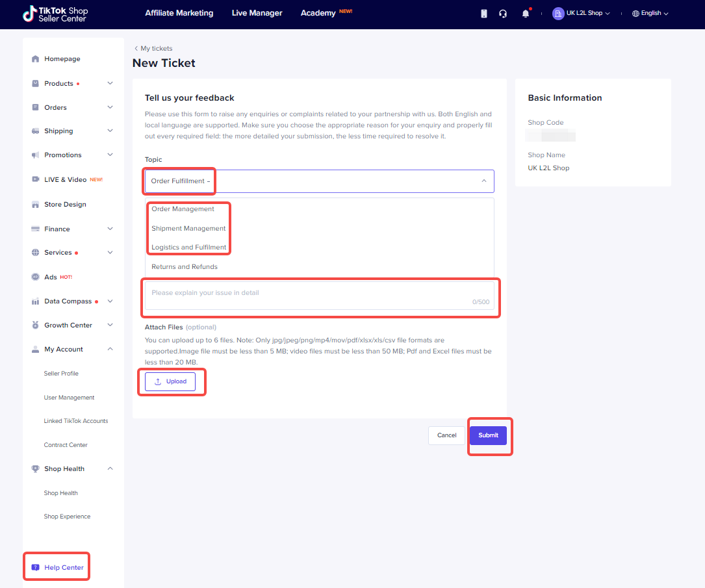Switch to the Affiliate Marketing tab
The width and height of the screenshot is (705, 588).
point(179,13)
